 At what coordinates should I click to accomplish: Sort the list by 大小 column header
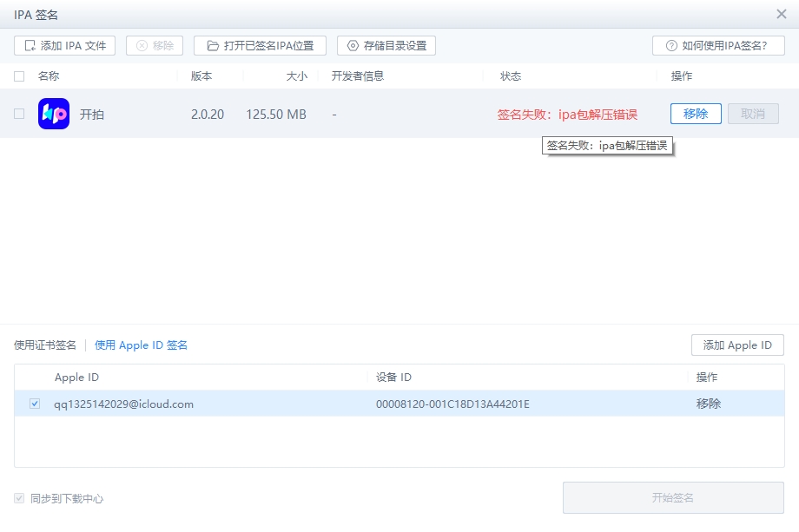point(296,76)
